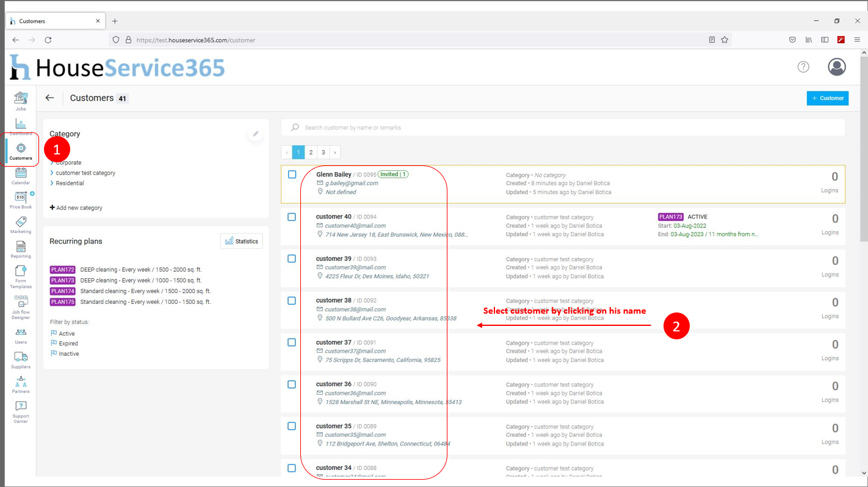Click Add new category

click(76, 207)
